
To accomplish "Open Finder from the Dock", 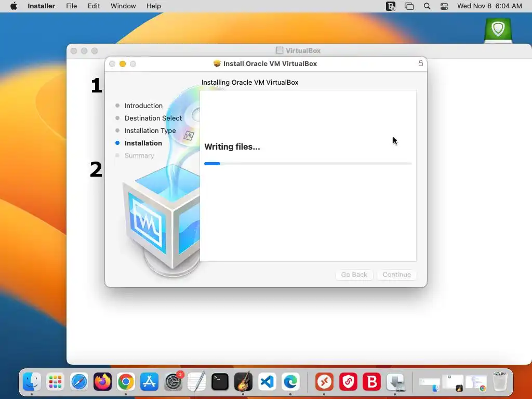I will (x=32, y=382).
